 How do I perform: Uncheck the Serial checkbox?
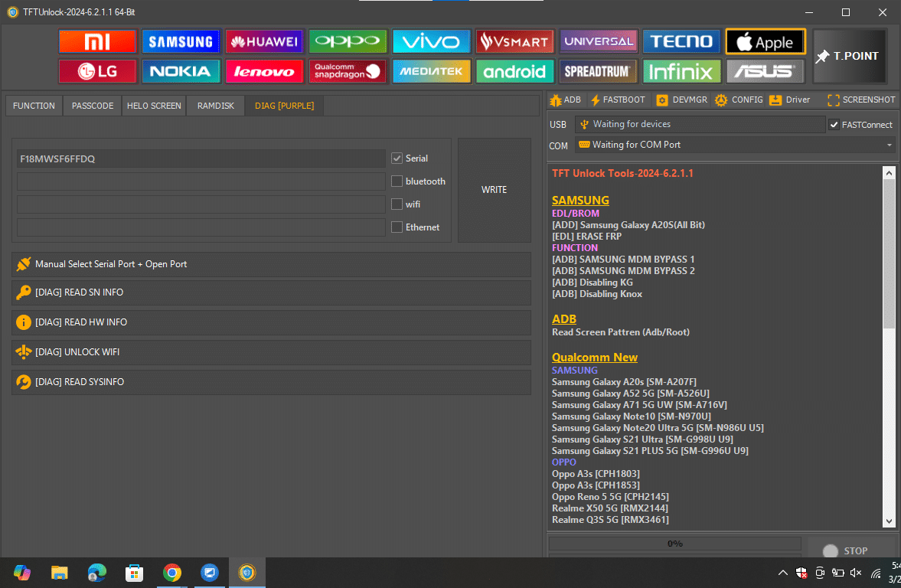(x=397, y=158)
